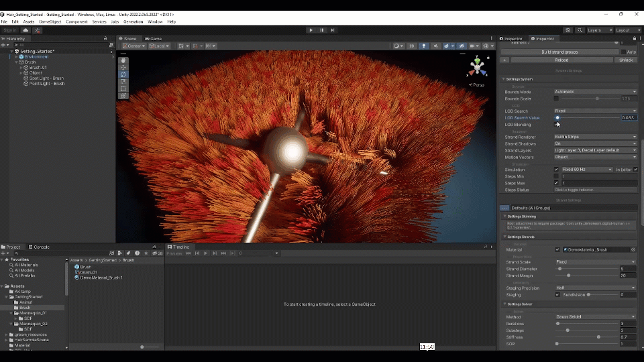Select the Hand tool in scene toolbar
Image resolution: width=644 pixels, height=362 pixels.
123,60
